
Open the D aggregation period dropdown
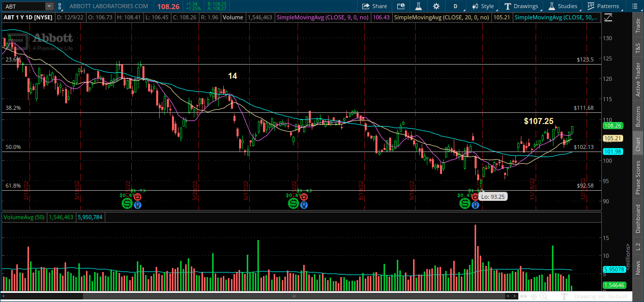(456, 6)
